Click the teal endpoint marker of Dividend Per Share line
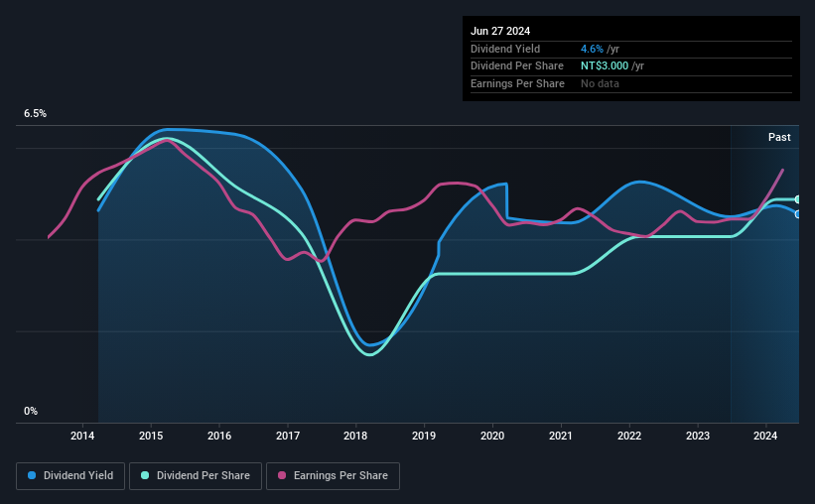 pyautogui.click(x=798, y=199)
